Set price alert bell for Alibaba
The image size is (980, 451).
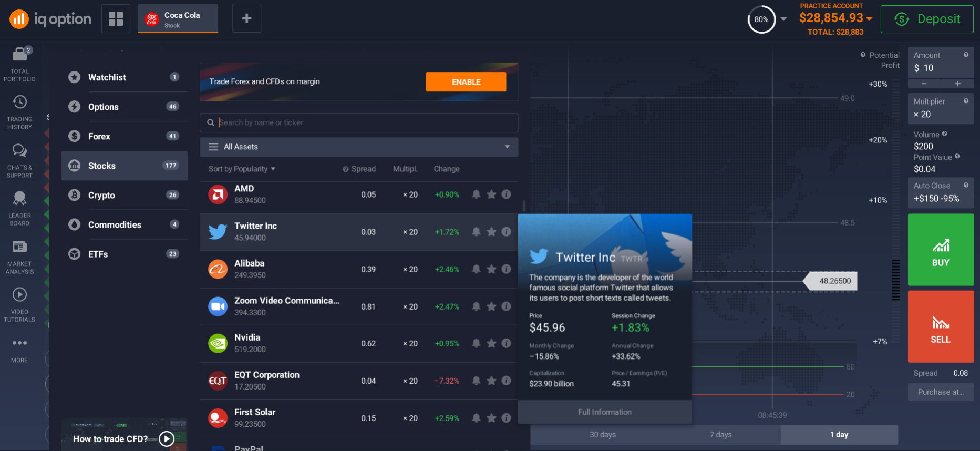[x=476, y=269]
